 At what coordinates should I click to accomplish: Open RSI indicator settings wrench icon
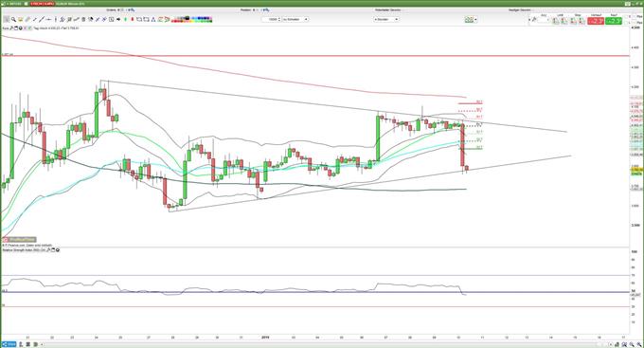(48, 249)
